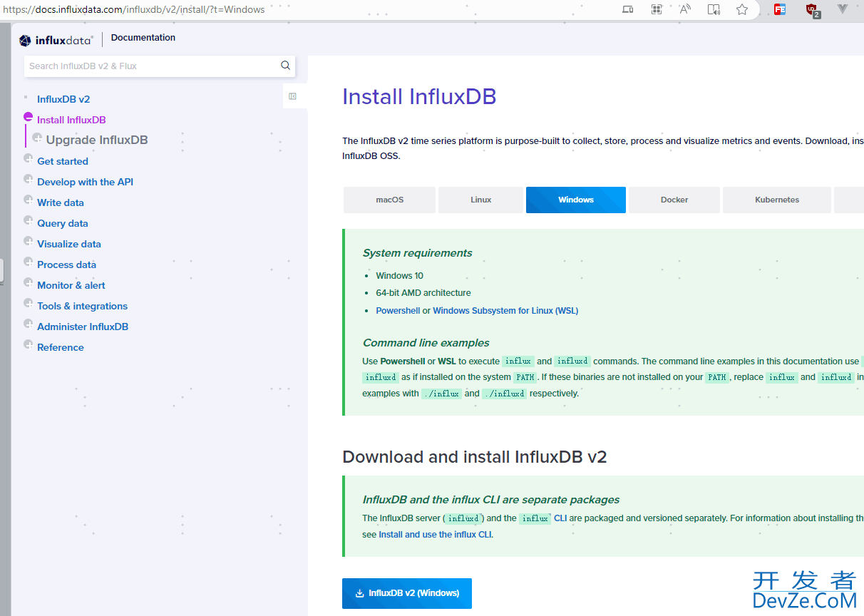The width and height of the screenshot is (864, 616).
Task: Open the InfluxDB v2 sidebar link
Action: coord(63,99)
